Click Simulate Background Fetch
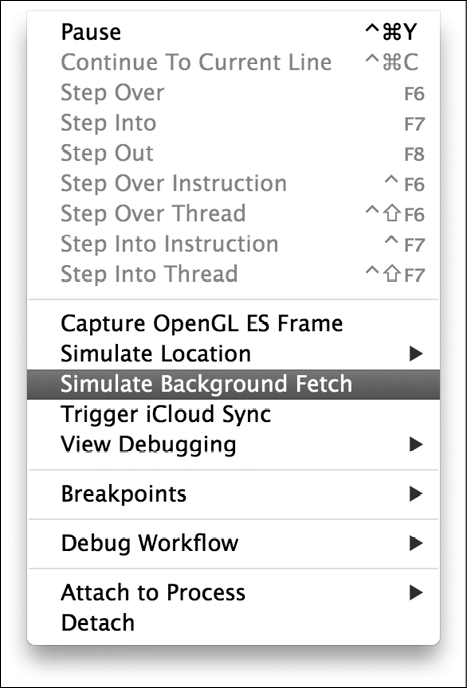467x688 pixels. point(233,384)
